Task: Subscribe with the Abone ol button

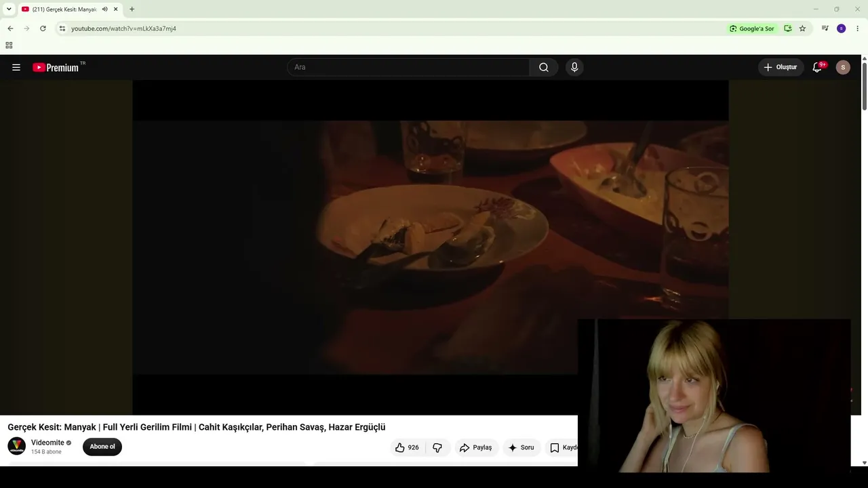Action: coord(102,447)
